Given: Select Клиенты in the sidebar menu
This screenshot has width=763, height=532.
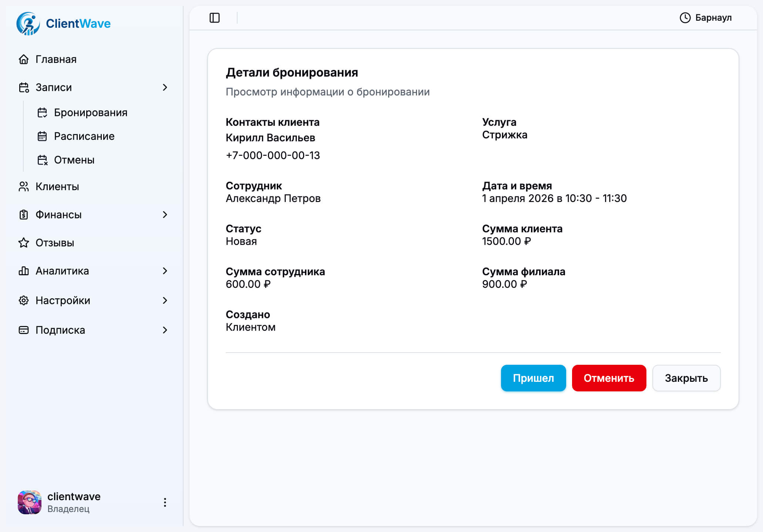Looking at the screenshot, I should tap(57, 186).
